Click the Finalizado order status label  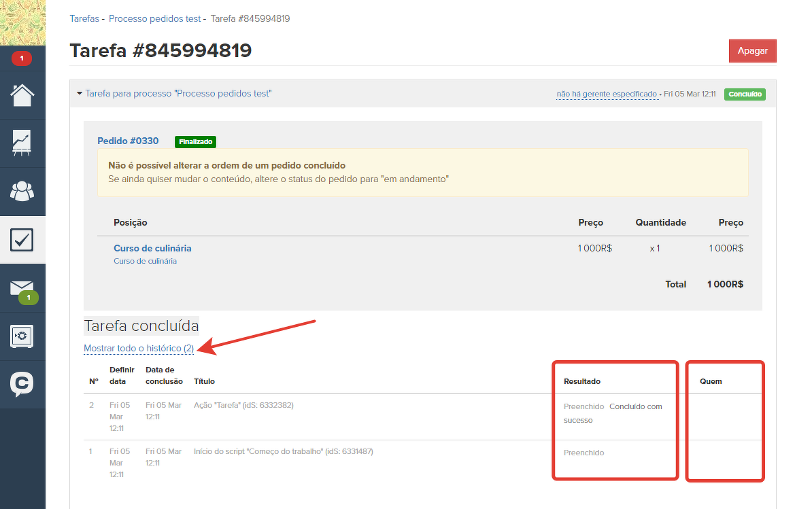click(x=195, y=142)
